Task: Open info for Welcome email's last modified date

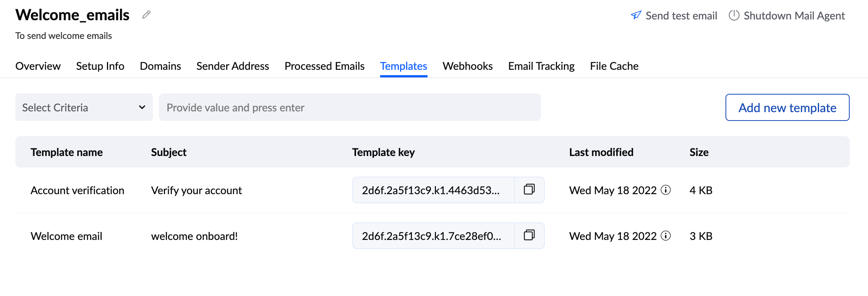Action: pos(666,236)
